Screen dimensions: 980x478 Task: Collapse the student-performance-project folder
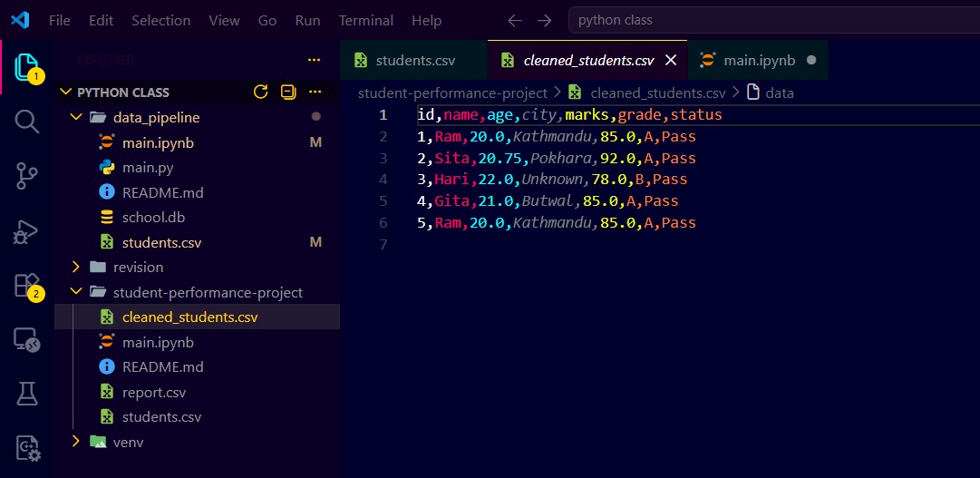point(75,292)
